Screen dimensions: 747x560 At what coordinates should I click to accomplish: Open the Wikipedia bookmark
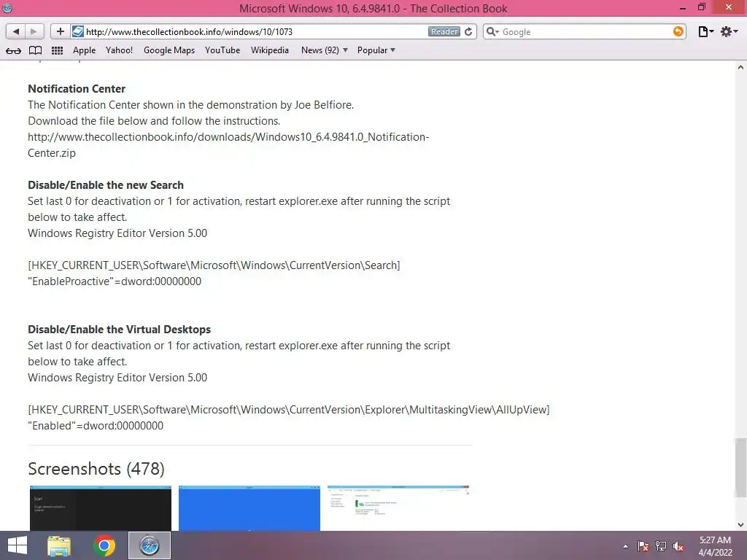(270, 50)
